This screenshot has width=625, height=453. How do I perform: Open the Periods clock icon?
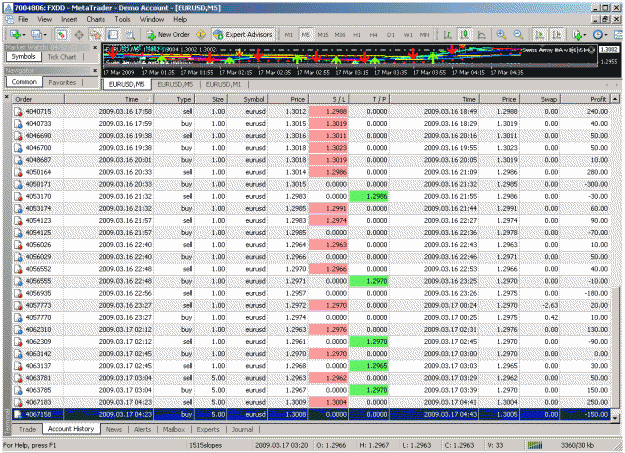point(597,35)
